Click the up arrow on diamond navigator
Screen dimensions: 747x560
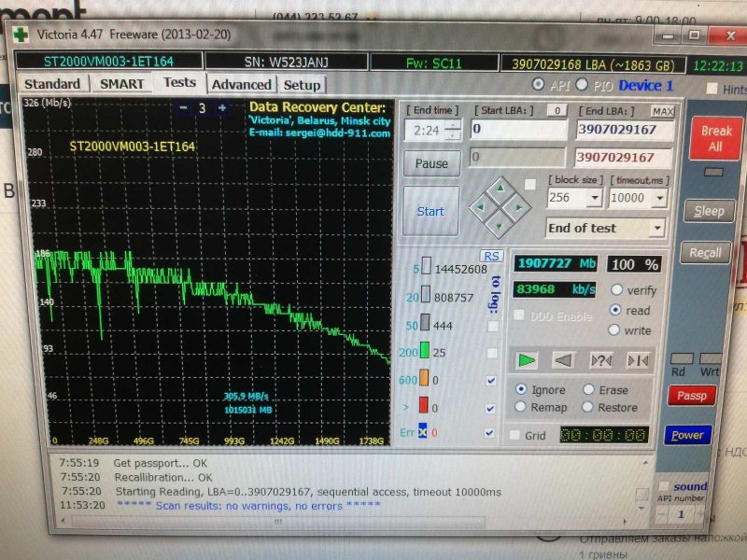tap(498, 189)
